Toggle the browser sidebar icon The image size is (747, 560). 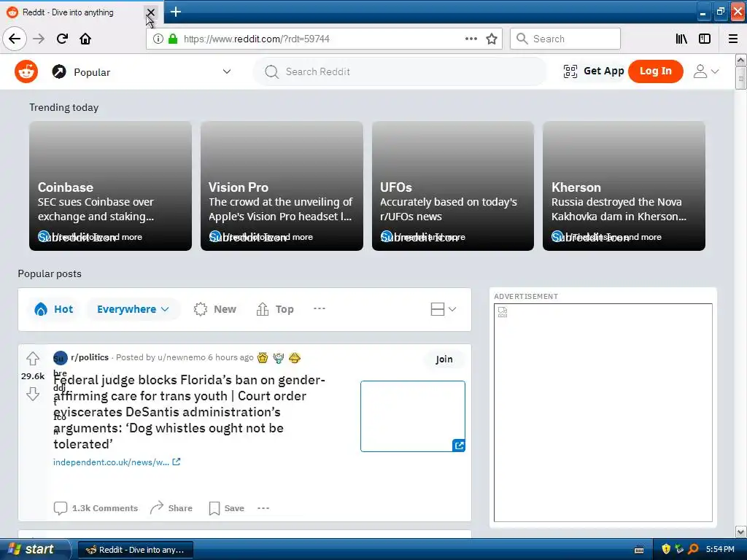coord(705,39)
